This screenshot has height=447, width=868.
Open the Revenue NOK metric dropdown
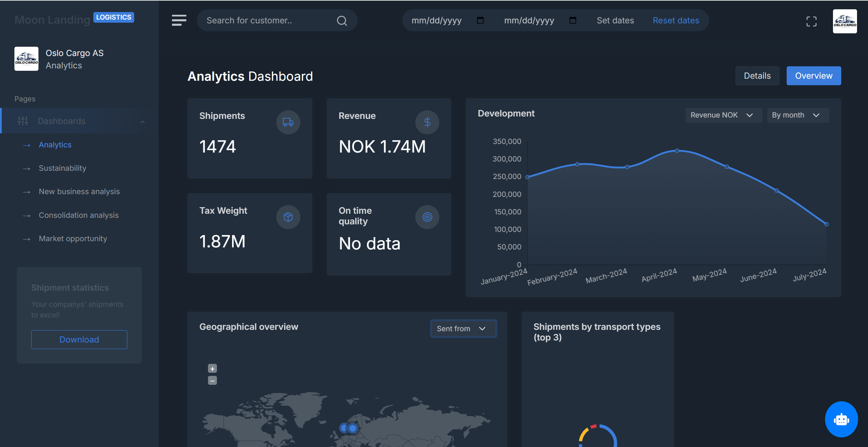point(724,115)
